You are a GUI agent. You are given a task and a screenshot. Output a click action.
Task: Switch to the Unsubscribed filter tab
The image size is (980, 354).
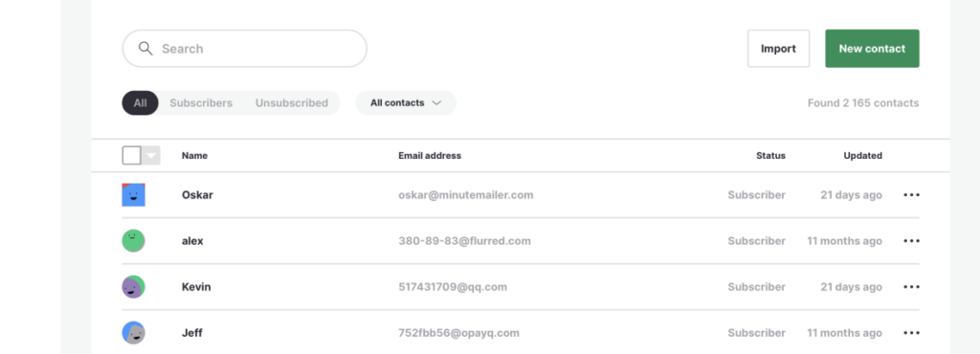pyautogui.click(x=291, y=103)
